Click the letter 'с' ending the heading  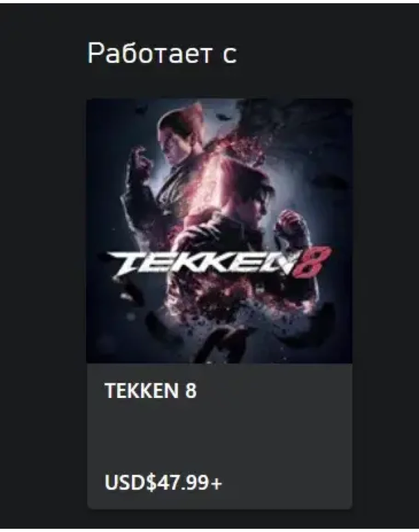click(230, 56)
